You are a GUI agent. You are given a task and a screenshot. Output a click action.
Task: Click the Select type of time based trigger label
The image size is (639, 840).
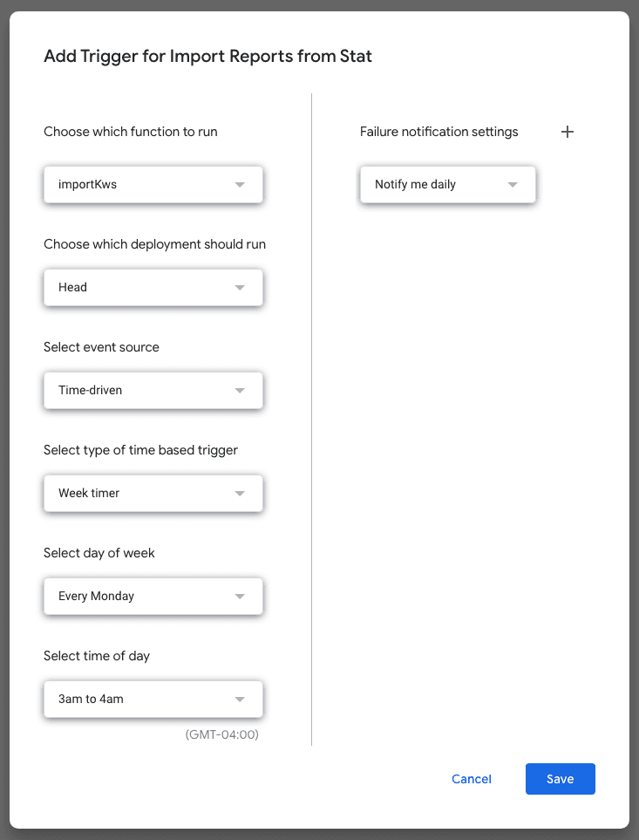140,450
